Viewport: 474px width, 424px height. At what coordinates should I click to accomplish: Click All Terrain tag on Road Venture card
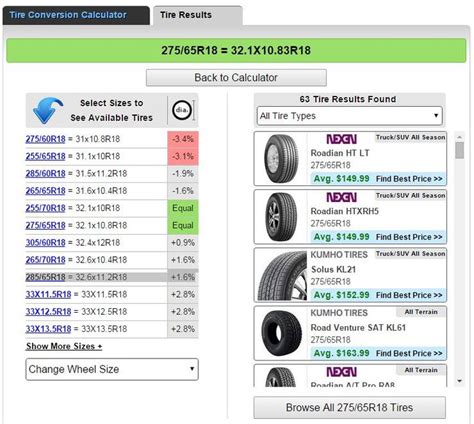[x=421, y=312]
